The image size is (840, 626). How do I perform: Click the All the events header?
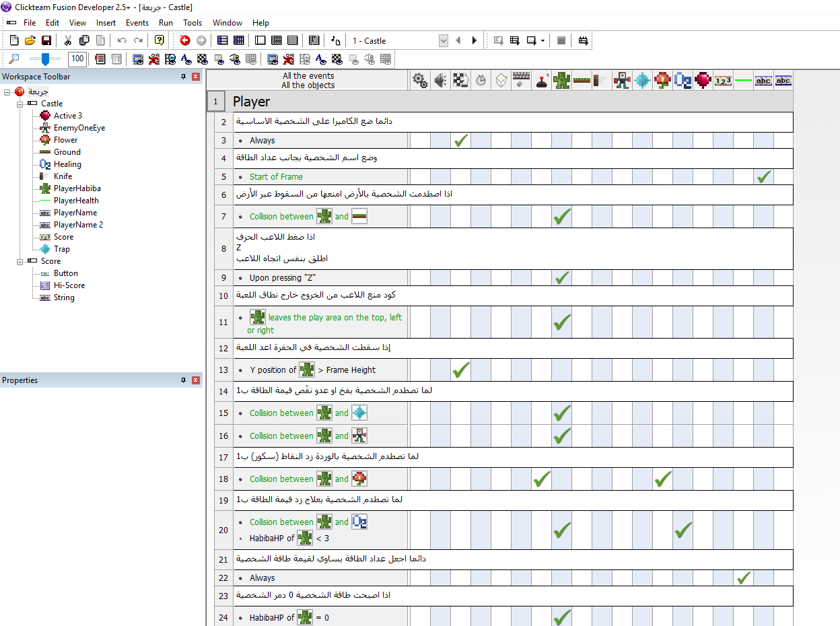[308, 76]
